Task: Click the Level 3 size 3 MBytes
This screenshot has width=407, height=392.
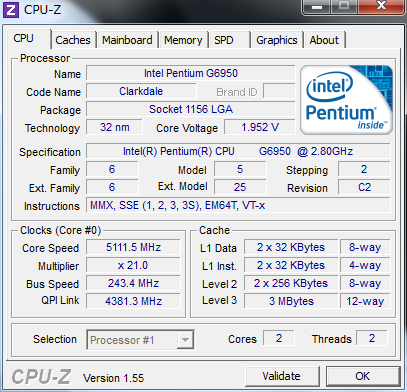Action: tap(291, 301)
